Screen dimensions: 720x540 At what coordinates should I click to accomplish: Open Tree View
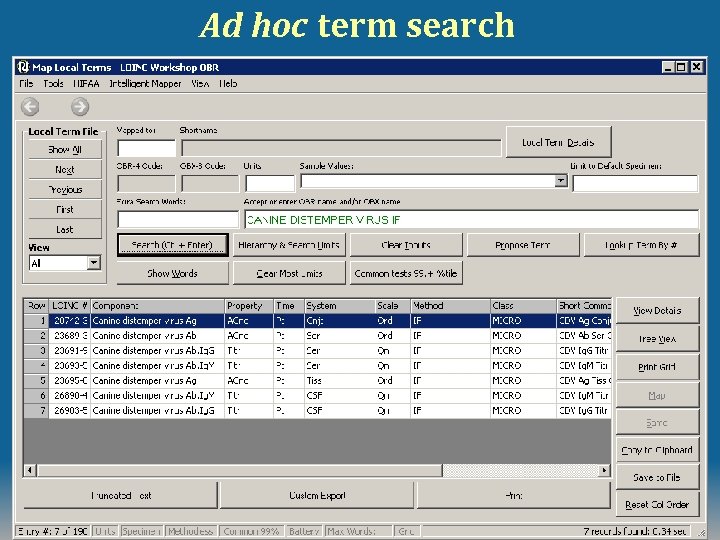click(657, 339)
